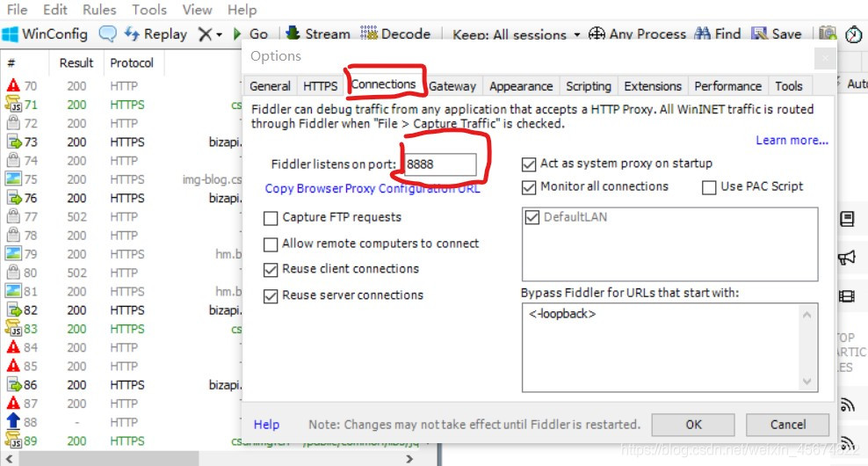Uncheck the DefaultLAN connection checkbox
Image resolution: width=868 pixels, height=466 pixels.
coord(532,217)
